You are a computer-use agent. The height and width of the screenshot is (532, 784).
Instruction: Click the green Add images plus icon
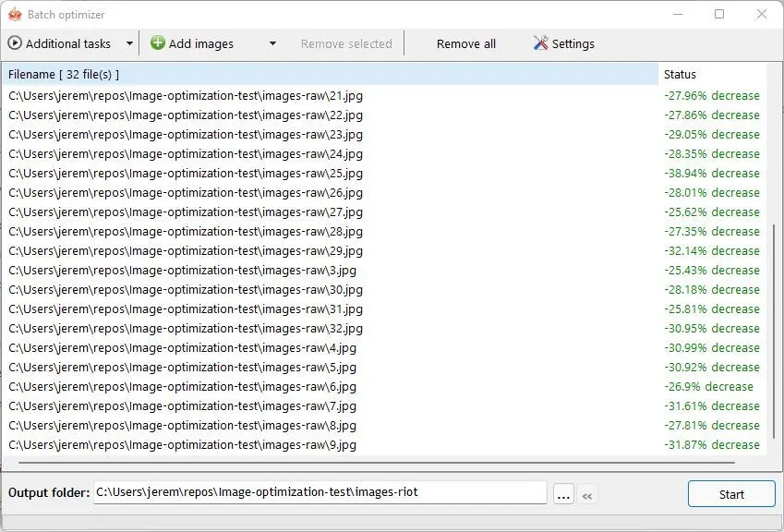pos(158,43)
